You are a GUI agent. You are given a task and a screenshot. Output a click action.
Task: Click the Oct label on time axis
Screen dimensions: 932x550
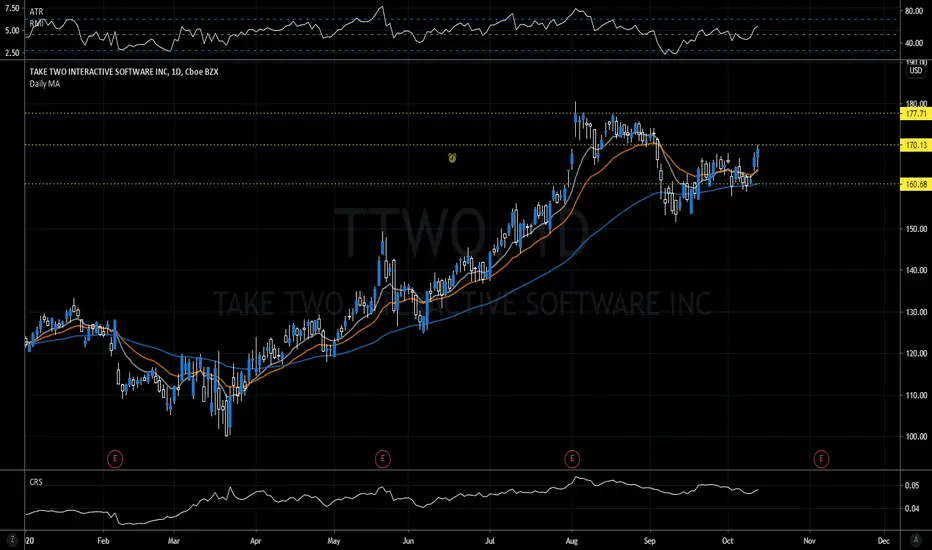click(728, 540)
